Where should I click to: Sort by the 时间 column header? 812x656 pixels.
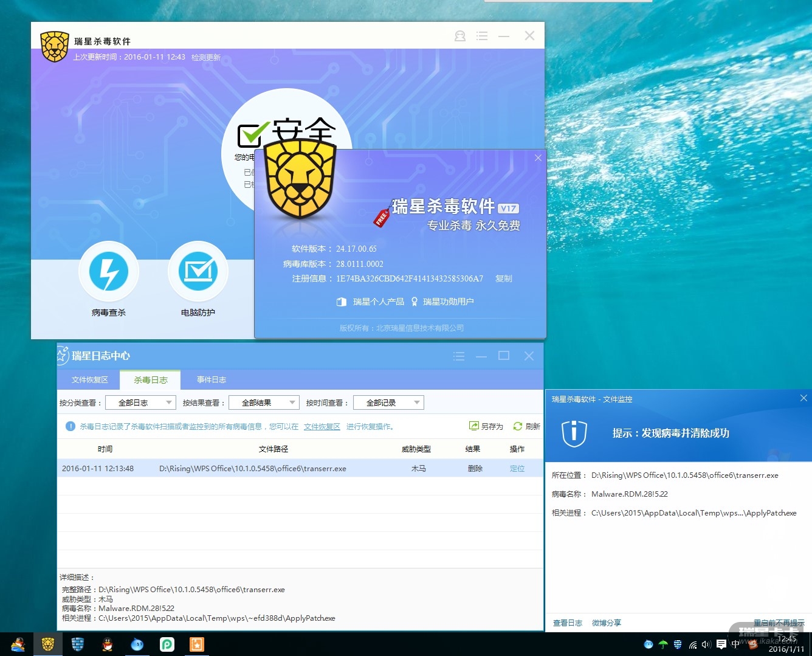pos(105,449)
